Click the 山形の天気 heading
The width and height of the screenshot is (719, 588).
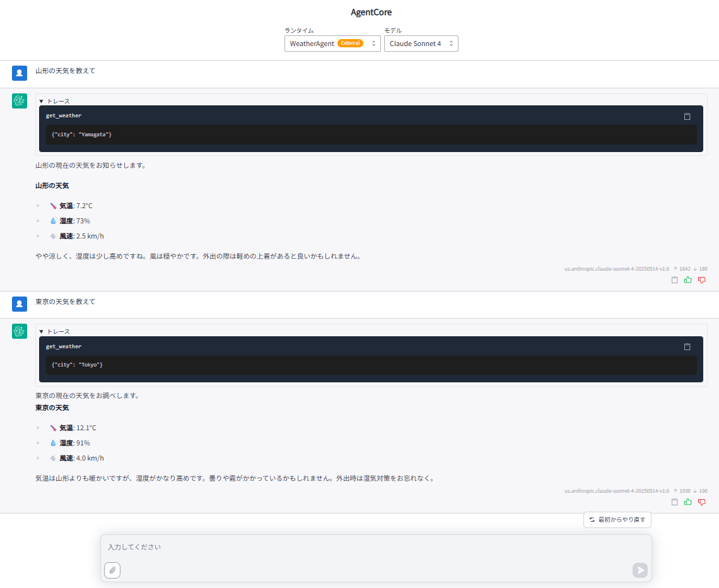pos(52,185)
